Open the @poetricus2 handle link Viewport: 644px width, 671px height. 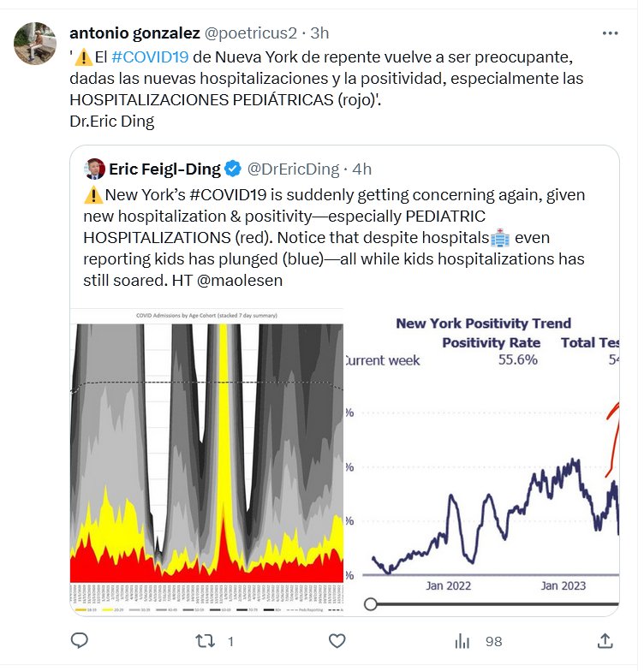[251, 33]
